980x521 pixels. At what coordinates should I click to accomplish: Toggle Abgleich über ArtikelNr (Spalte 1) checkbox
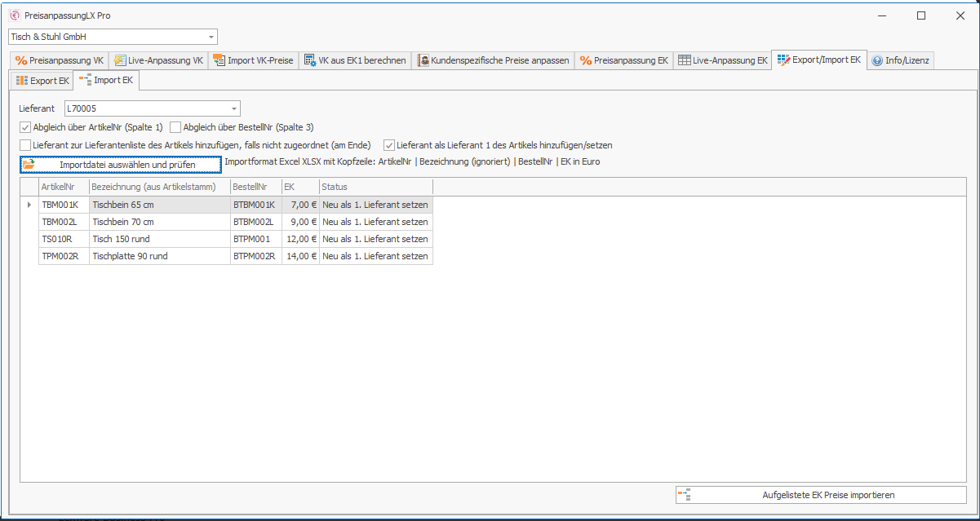click(x=26, y=127)
